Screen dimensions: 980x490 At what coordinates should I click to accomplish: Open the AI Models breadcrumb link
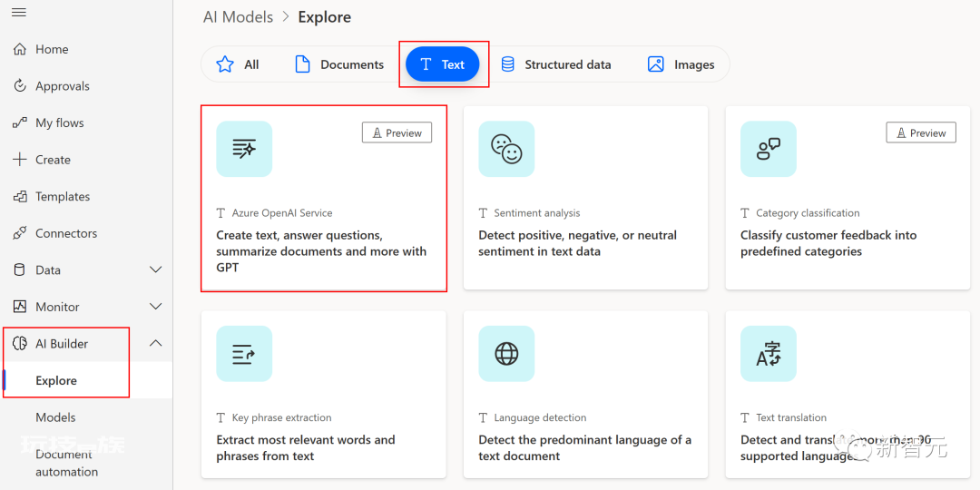238,17
